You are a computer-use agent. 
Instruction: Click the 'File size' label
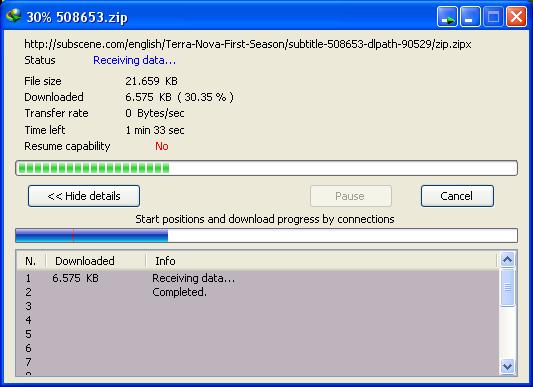[43, 81]
